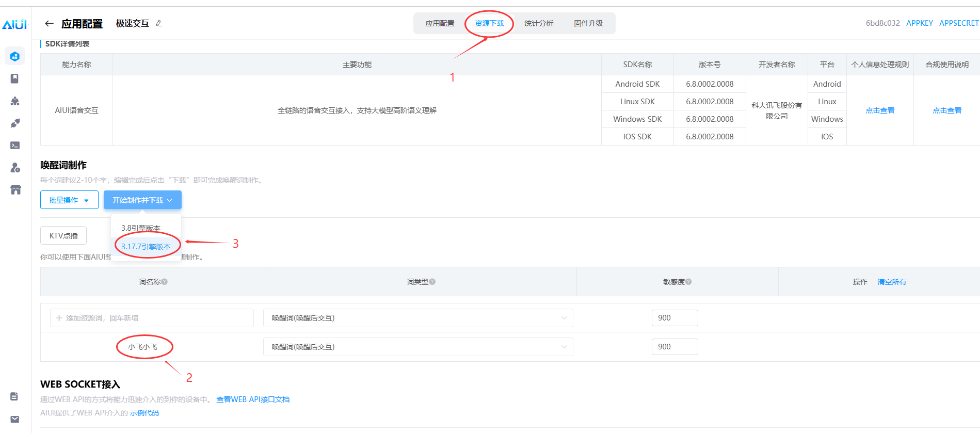Open the terminal console icon in the sidebar
Screen dimensions: 980x433
coord(15,146)
